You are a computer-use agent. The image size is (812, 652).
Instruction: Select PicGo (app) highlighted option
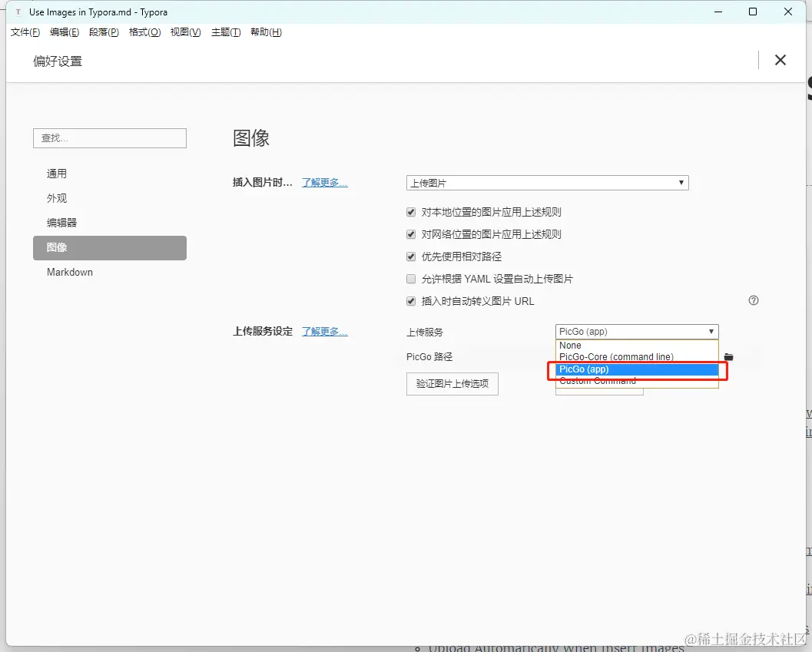637,369
